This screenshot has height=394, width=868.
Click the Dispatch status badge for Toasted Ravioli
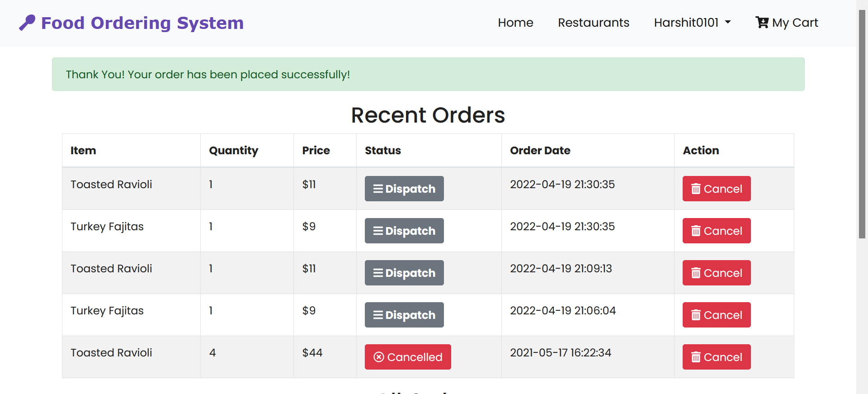click(404, 189)
